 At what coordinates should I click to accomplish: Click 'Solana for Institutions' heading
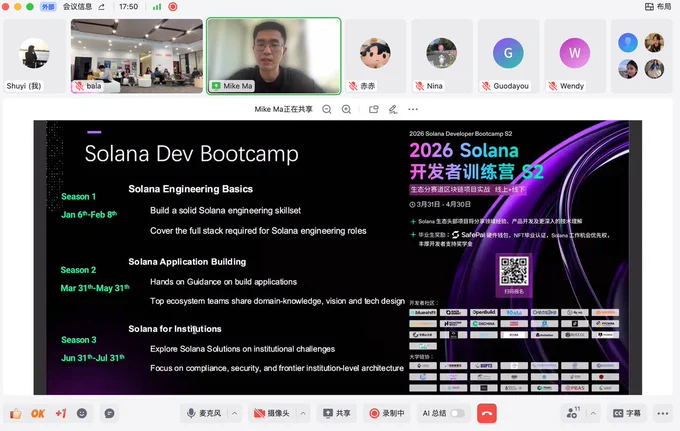[175, 329]
